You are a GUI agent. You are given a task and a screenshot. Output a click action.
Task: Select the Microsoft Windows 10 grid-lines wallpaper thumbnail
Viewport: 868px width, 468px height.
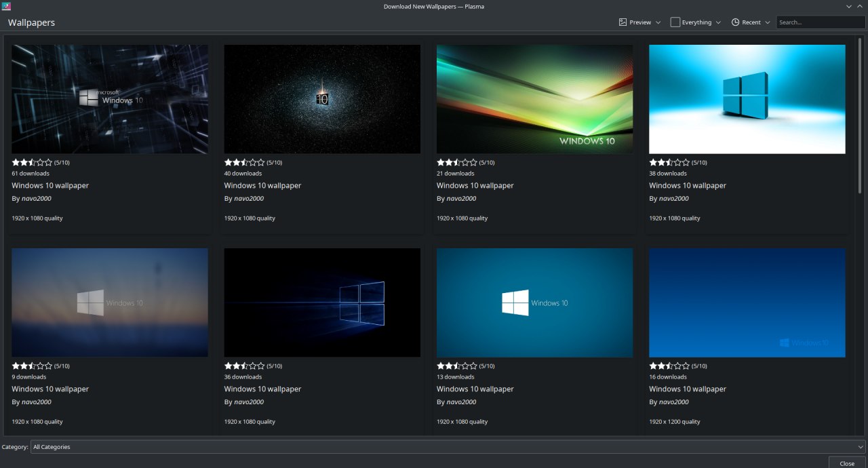click(x=110, y=99)
